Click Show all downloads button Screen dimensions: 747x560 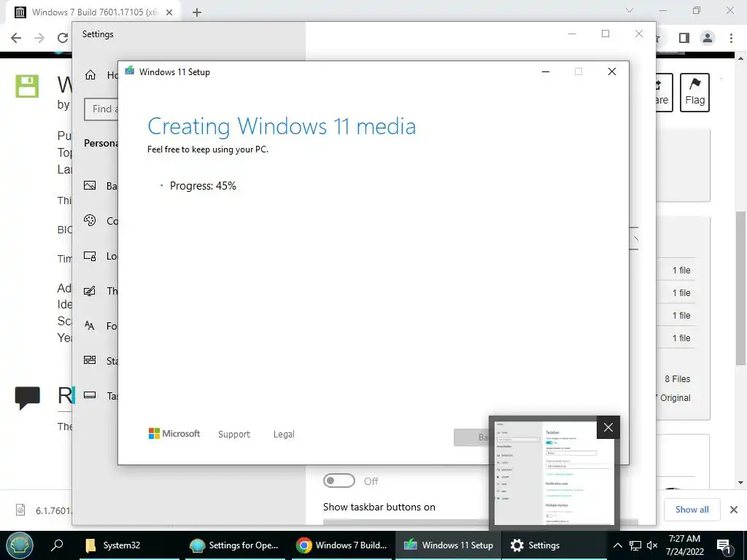[692, 510]
